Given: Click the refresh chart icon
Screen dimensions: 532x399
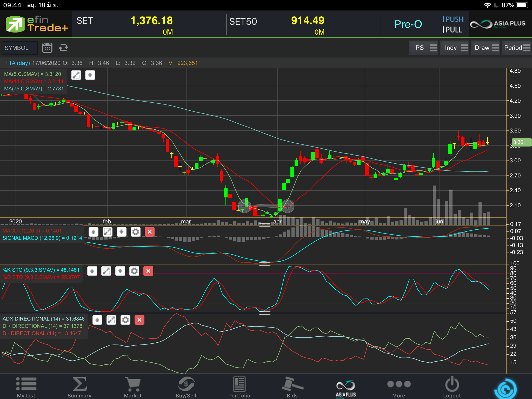Looking at the screenshot, I should 63,48.
